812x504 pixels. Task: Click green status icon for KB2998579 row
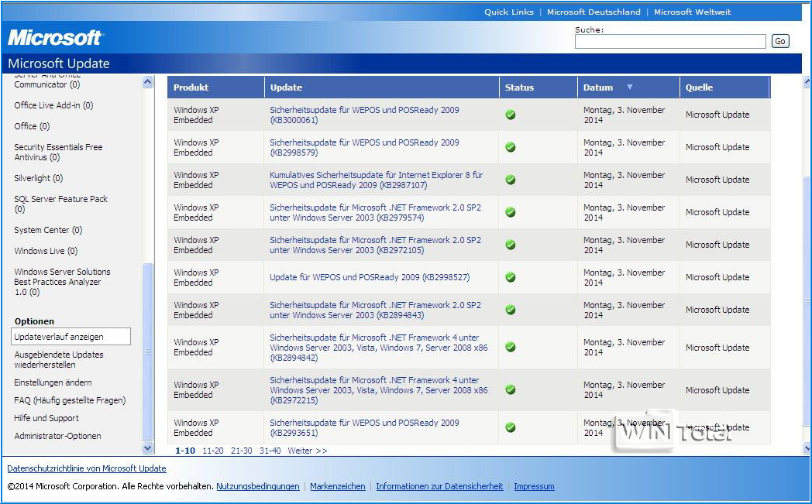click(511, 147)
